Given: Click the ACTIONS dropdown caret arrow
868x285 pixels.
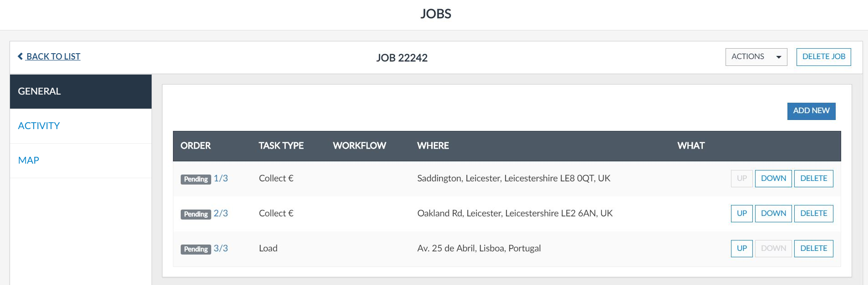Looking at the screenshot, I should pyautogui.click(x=778, y=57).
